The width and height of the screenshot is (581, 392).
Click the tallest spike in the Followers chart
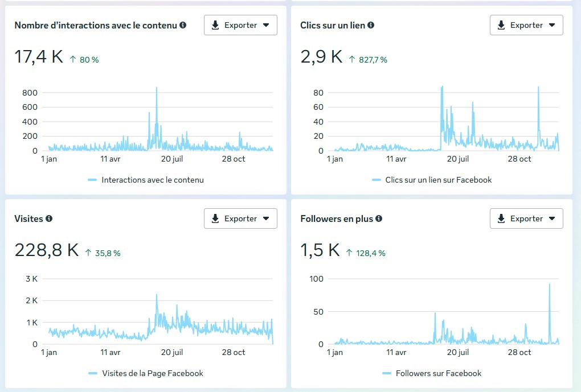click(x=550, y=284)
